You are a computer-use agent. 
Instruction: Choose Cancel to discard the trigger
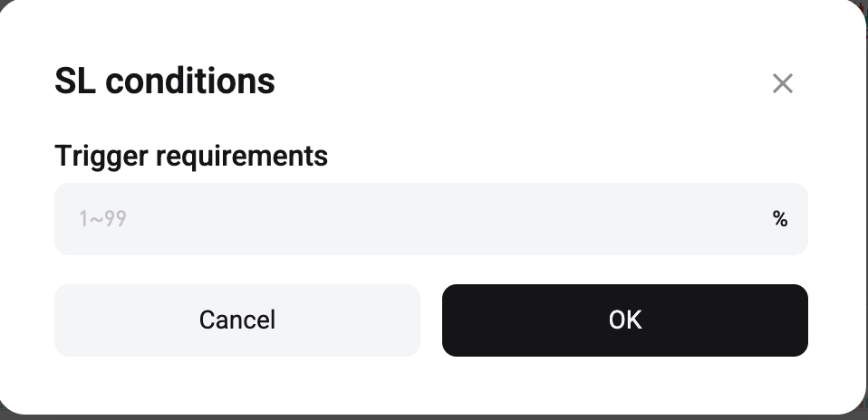coord(237,320)
